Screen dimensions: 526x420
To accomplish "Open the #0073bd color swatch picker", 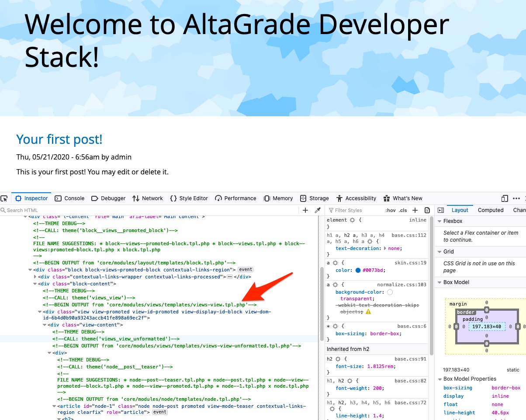I will 358,270.
